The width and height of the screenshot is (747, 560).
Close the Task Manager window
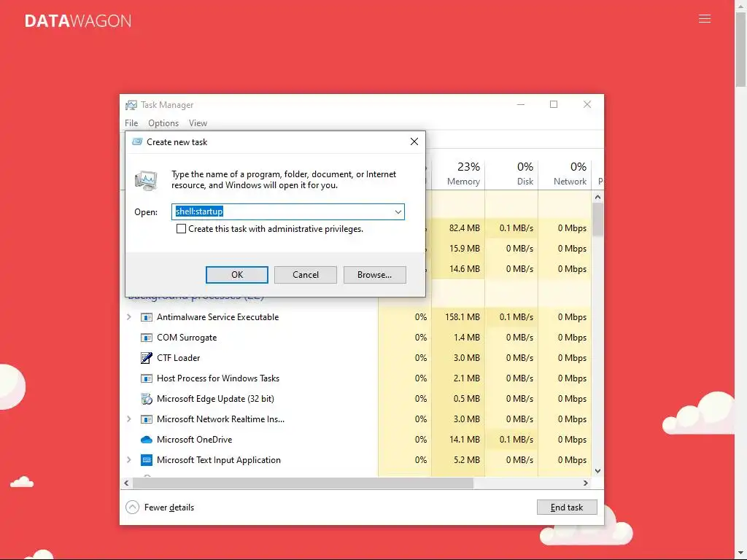[587, 104]
